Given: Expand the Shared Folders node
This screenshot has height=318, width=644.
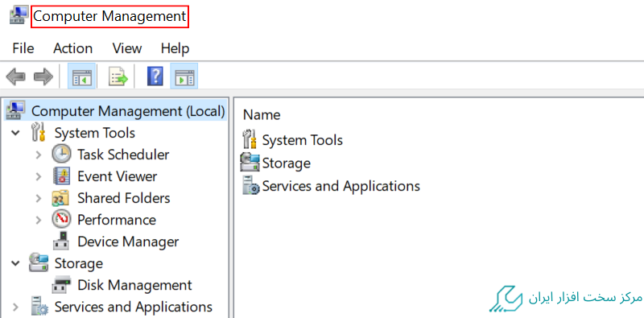Looking at the screenshot, I should click(x=38, y=198).
